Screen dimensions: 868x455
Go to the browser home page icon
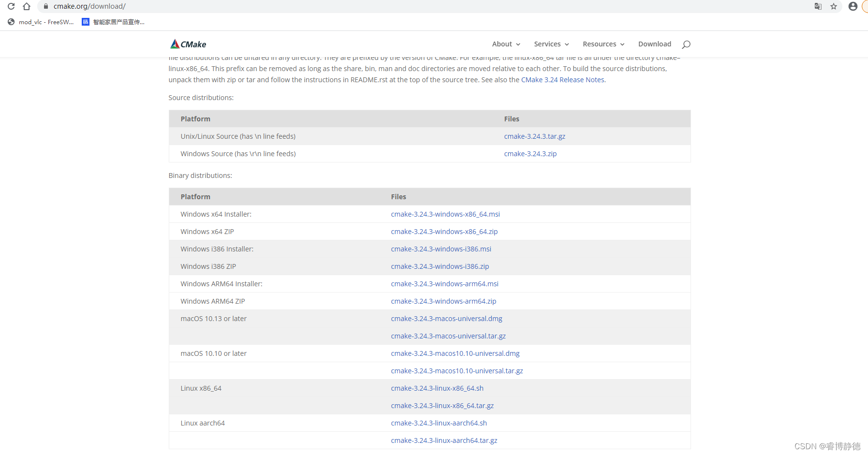coord(27,6)
